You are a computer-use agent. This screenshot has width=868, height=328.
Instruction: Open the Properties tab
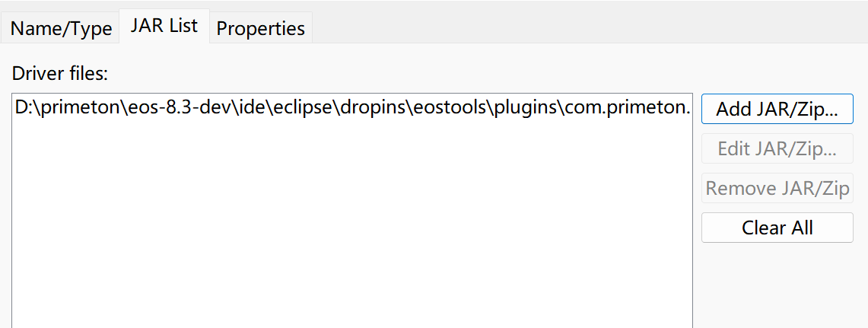[x=260, y=28]
